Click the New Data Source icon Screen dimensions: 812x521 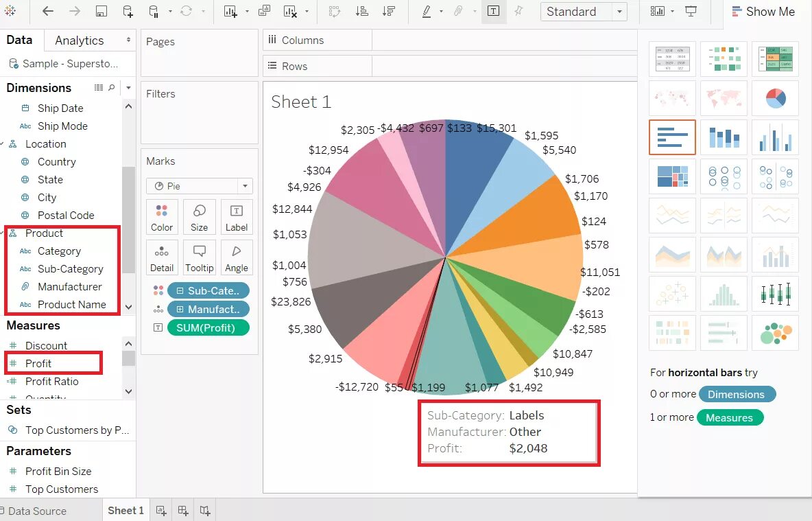(128, 12)
